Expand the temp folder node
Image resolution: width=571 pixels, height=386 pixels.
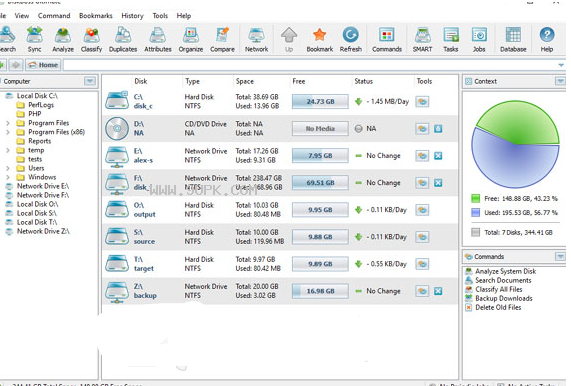(x=8, y=150)
